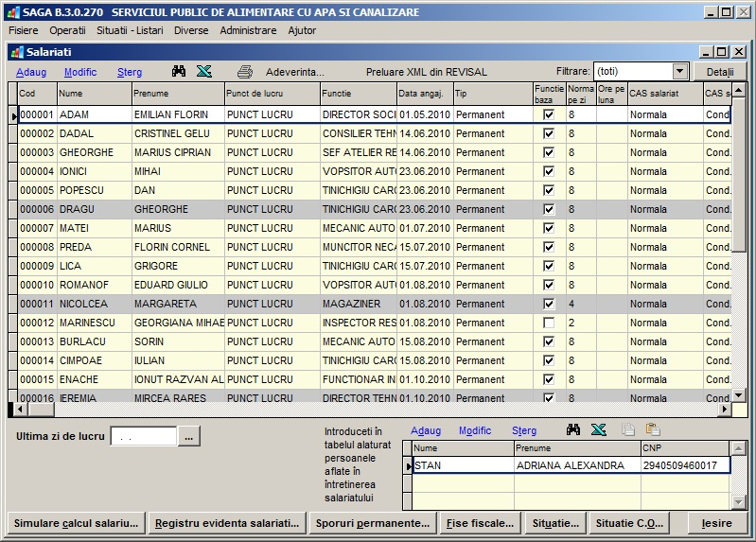This screenshot has height=542, width=756.
Task: Click the Excel export icon above the dependents table
Action: pyautogui.click(x=598, y=429)
